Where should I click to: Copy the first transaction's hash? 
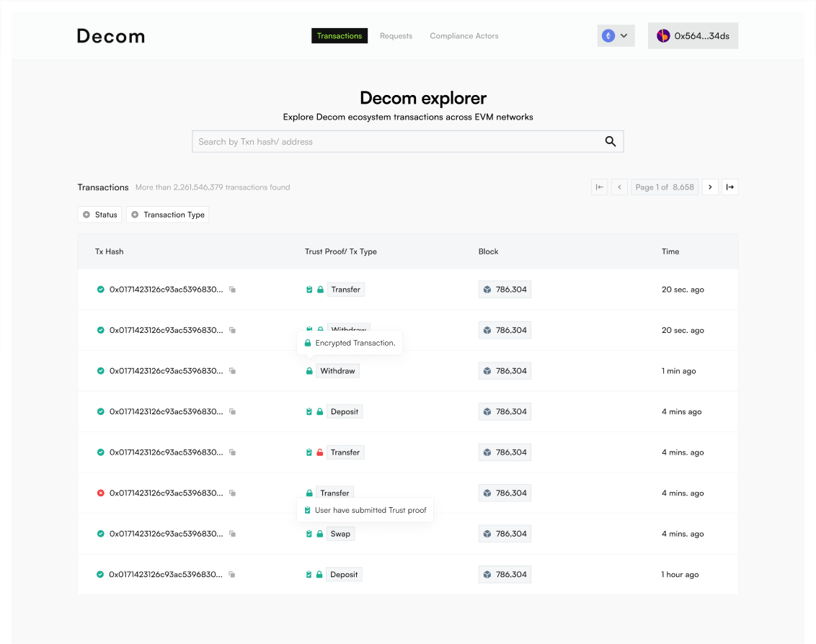(233, 290)
